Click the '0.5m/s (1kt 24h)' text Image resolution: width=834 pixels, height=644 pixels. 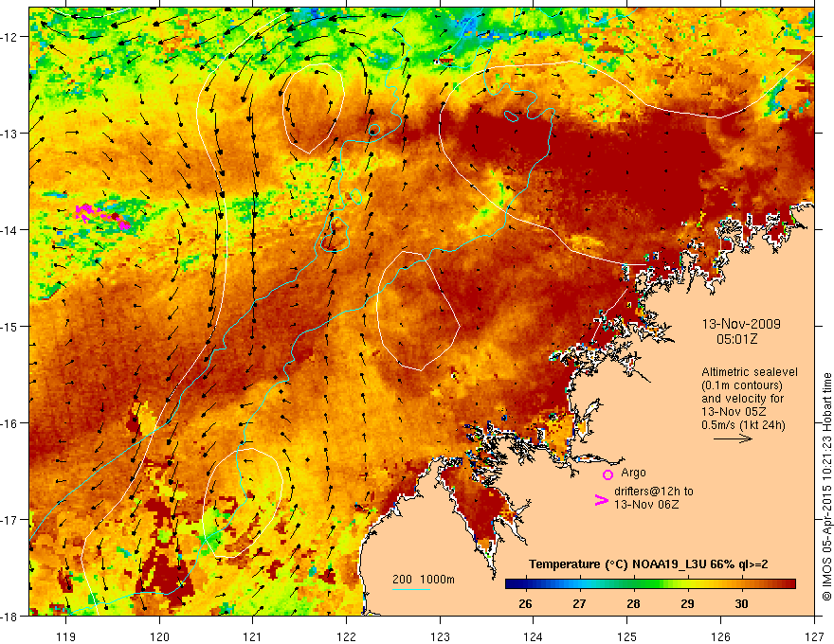tap(743, 424)
